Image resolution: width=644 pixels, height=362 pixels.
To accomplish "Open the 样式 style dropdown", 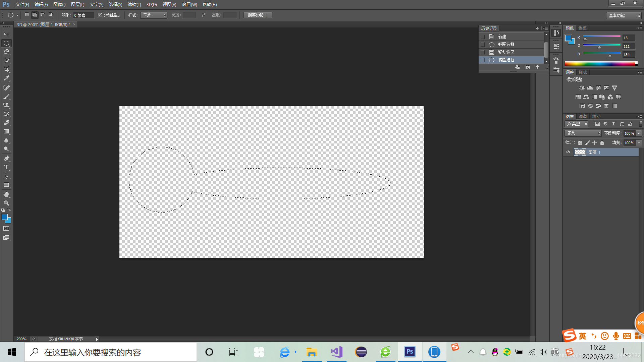I will click(154, 15).
